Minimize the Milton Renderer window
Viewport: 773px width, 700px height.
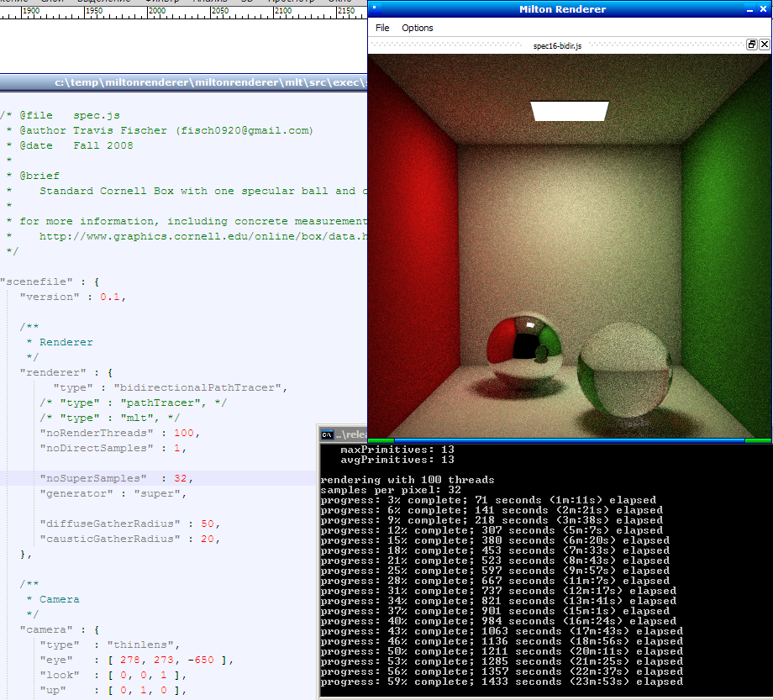click(750, 9)
